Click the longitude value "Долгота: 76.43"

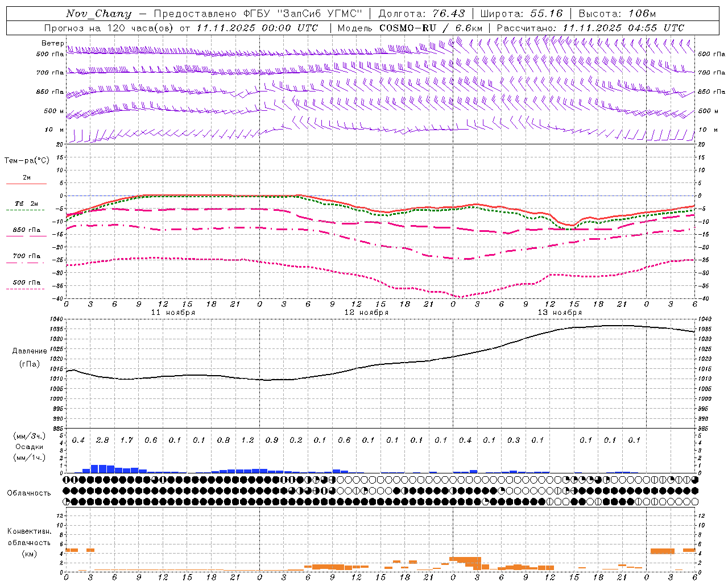[x=421, y=14]
